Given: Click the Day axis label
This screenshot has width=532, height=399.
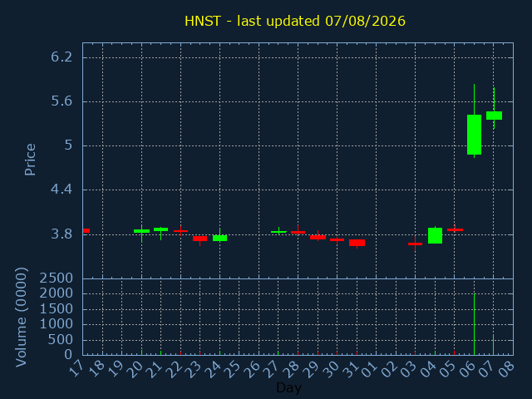Looking at the screenshot, I should [288, 387].
